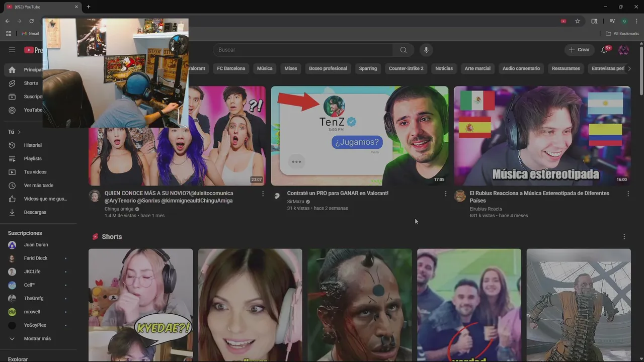Select the Arte marcial chip
Screen dimensions: 644x362
477,68
